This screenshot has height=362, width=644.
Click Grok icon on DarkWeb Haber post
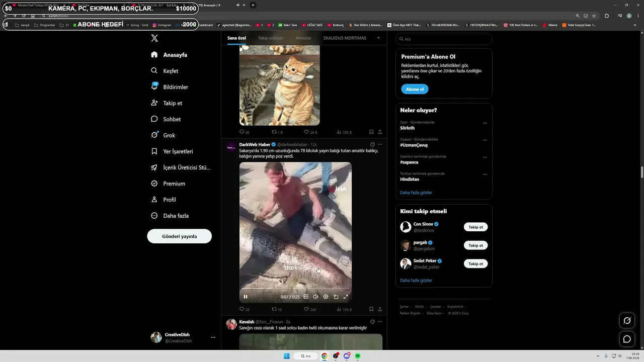pyautogui.click(x=372, y=144)
